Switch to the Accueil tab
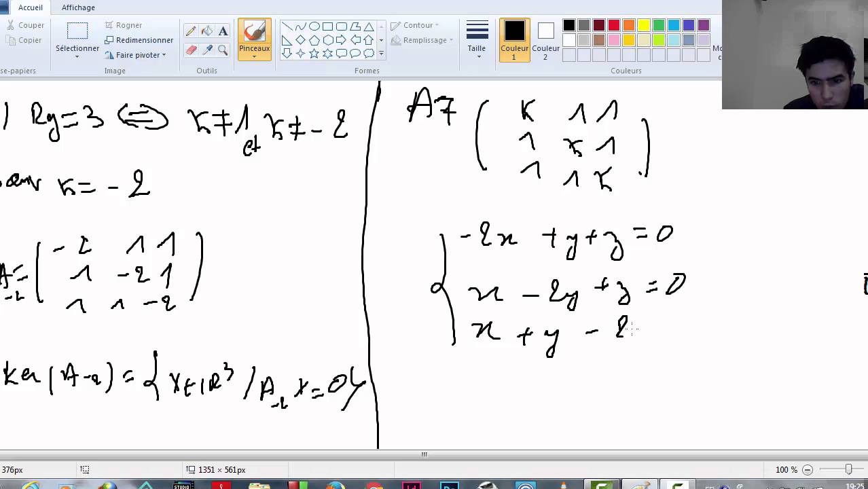 pyautogui.click(x=31, y=7)
